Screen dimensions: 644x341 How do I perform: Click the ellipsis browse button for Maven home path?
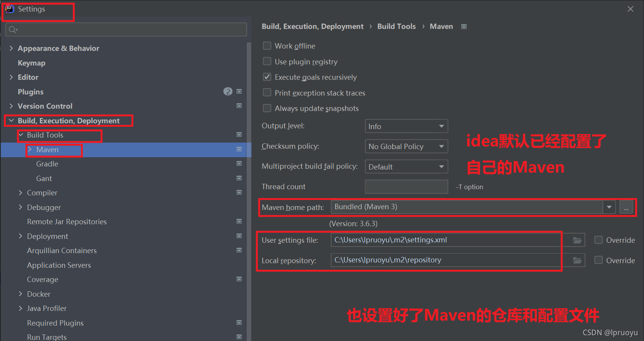tap(626, 207)
